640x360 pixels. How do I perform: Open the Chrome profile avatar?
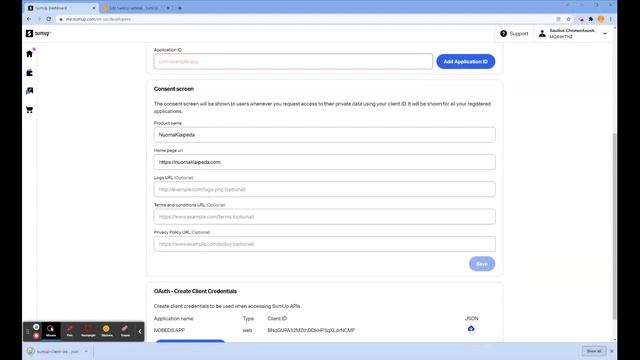point(601,19)
